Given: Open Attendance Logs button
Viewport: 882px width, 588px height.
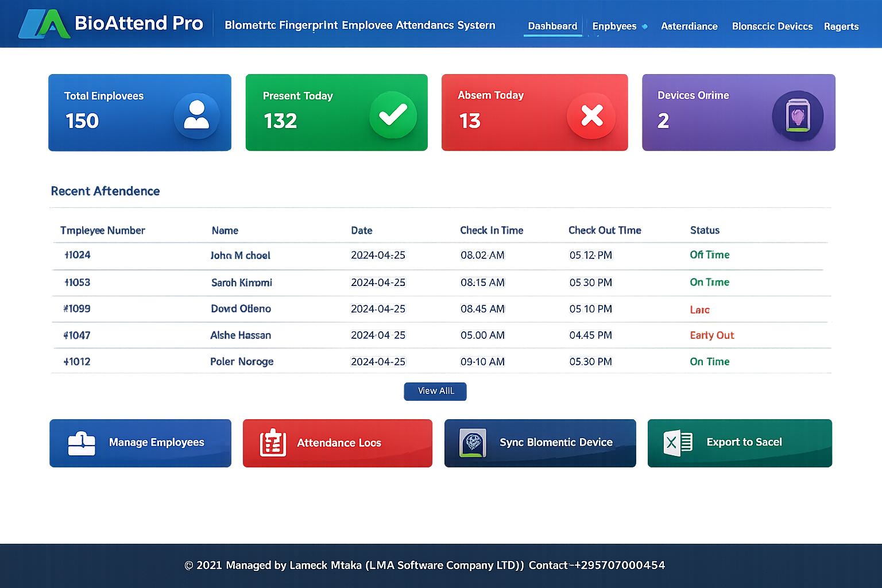Looking at the screenshot, I should point(338,443).
